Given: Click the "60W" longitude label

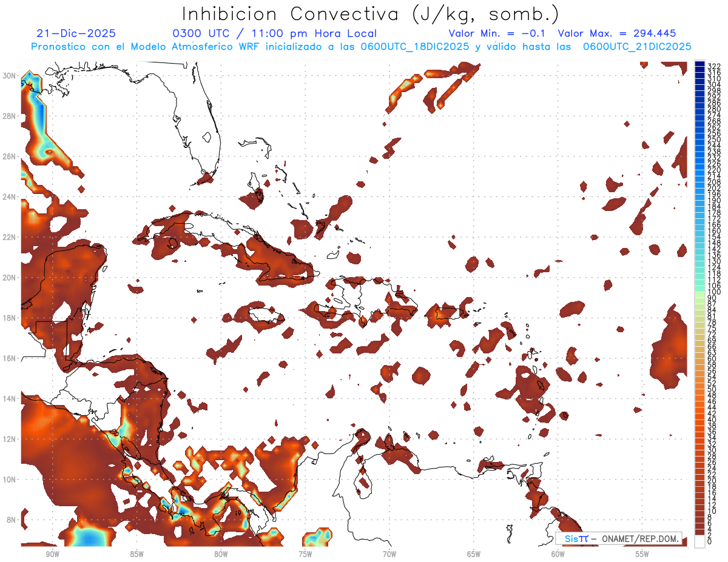Looking at the screenshot, I should click(x=558, y=554).
